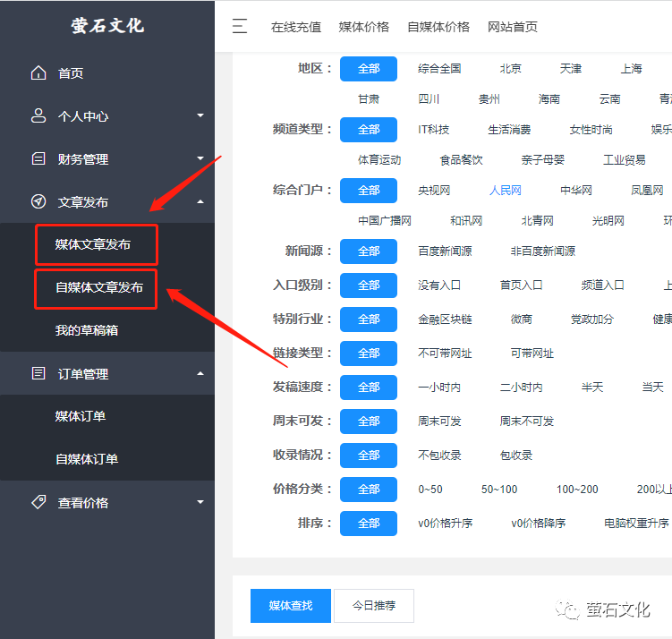Open 媒体订单 submenu item

[x=81, y=416]
